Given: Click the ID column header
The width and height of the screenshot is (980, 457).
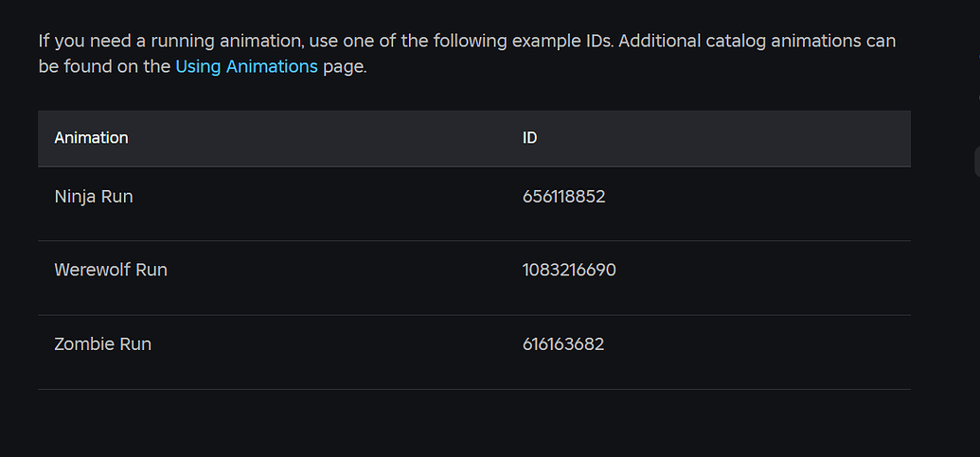Looking at the screenshot, I should pos(529,138).
